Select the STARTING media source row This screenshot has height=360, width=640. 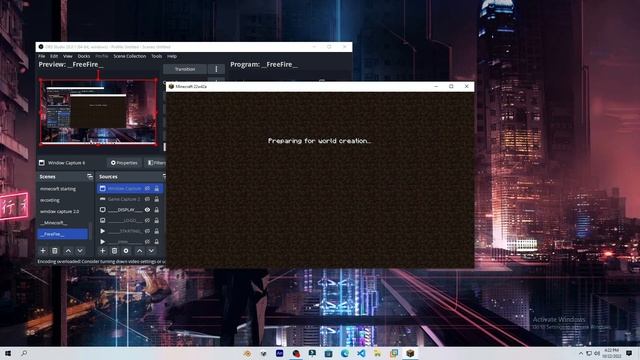130,231
